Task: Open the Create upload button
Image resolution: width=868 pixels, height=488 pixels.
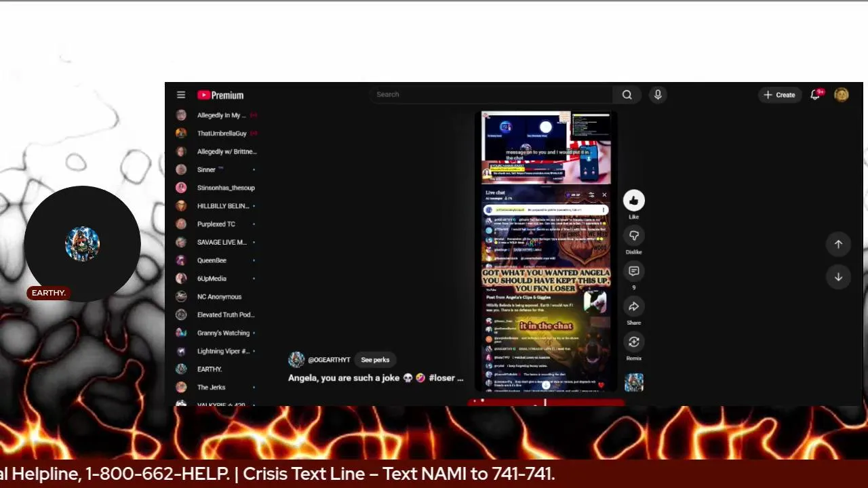Action: tap(779, 95)
